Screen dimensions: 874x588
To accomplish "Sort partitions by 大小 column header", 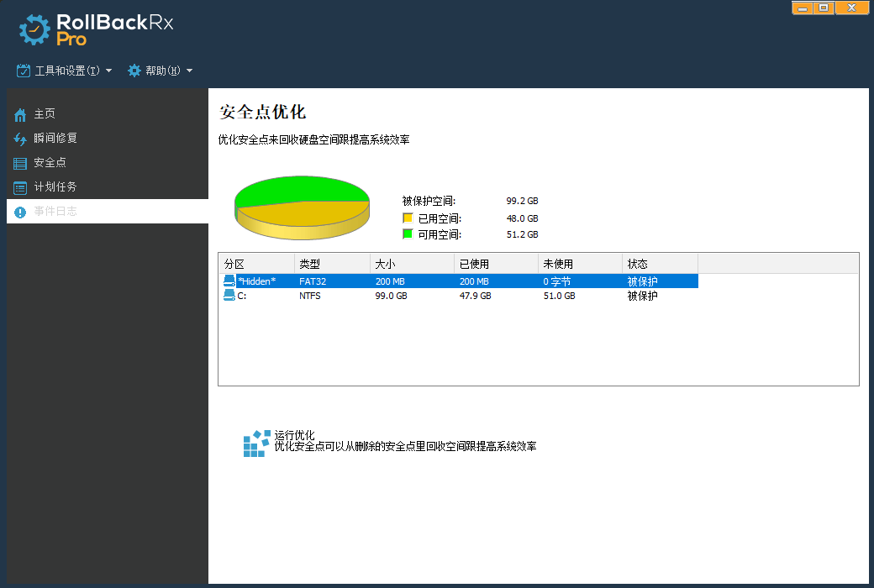I will [x=412, y=264].
